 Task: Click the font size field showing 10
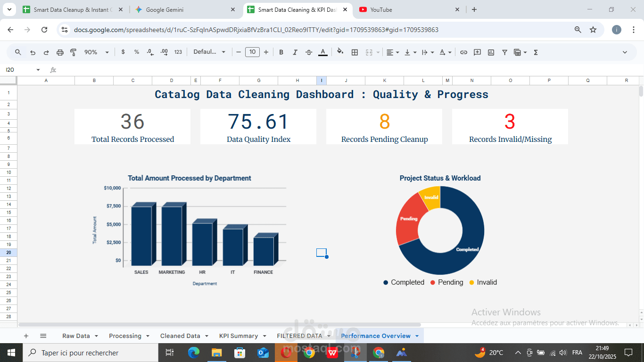[x=252, y=52]
